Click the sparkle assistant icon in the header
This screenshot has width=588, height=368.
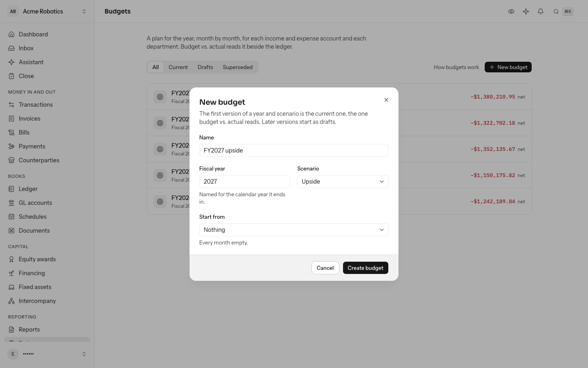[526, 11]
